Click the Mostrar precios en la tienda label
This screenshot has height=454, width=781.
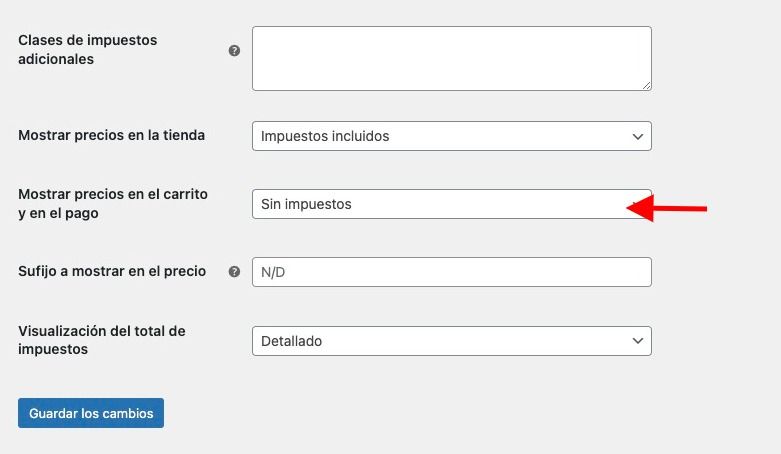coord(112,135)
